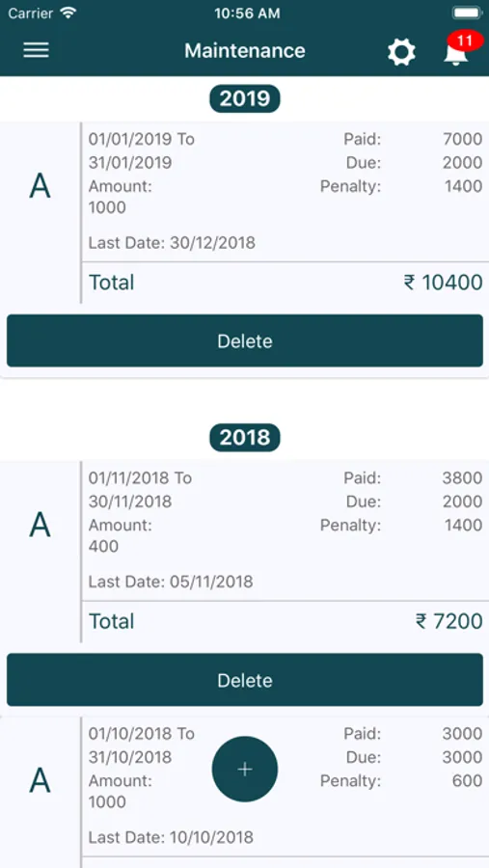Screen dimensions: 489x868
Task: Tap the Penalty 600 value in October entry
Action: point(467,780)
